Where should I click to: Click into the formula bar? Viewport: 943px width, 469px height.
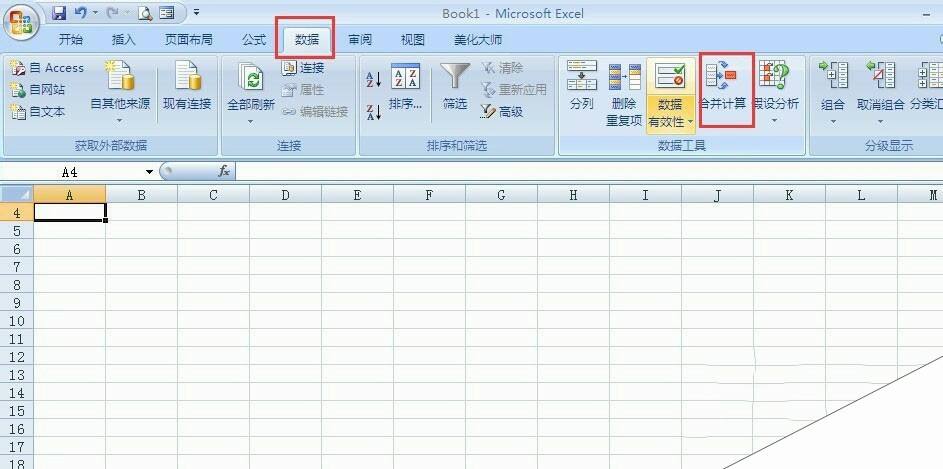coord(589,173)
